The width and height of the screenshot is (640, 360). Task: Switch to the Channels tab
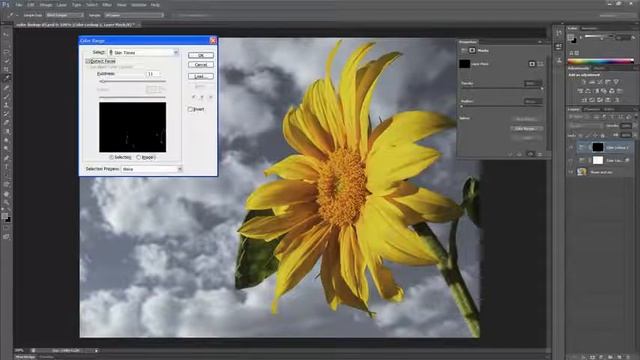[591, 109]
